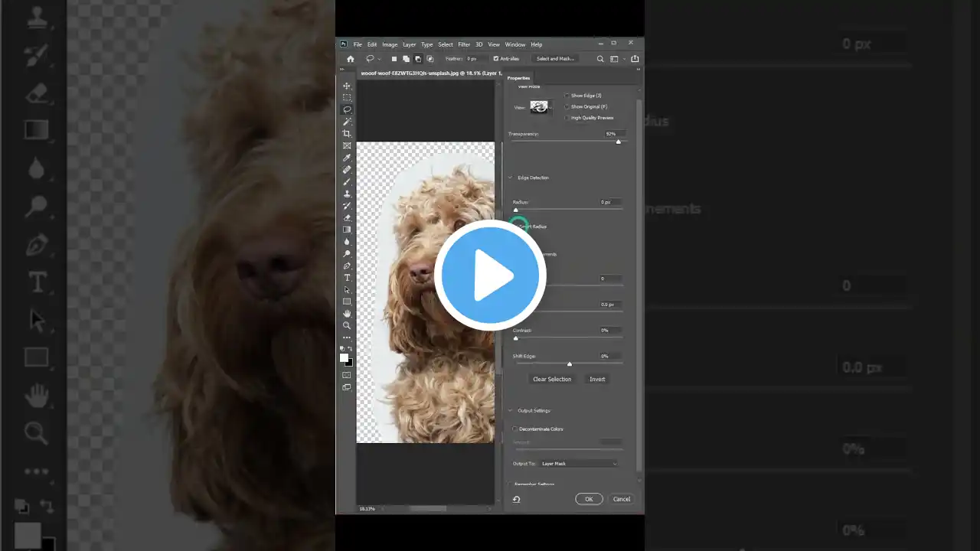This screenshot has width=980, height=551.
Task: Select the Frame tool
Action: (x=347, y=145)
